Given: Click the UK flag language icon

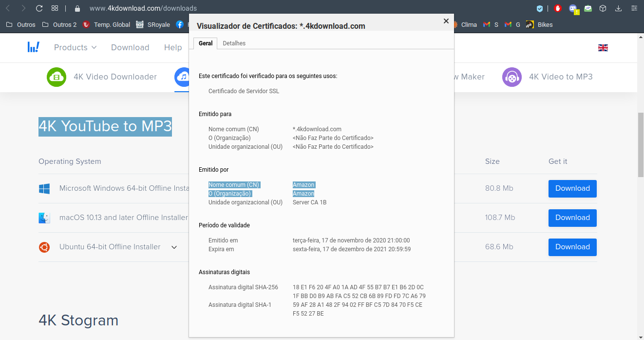Looking at the screenshot, I should pos(603,47).
